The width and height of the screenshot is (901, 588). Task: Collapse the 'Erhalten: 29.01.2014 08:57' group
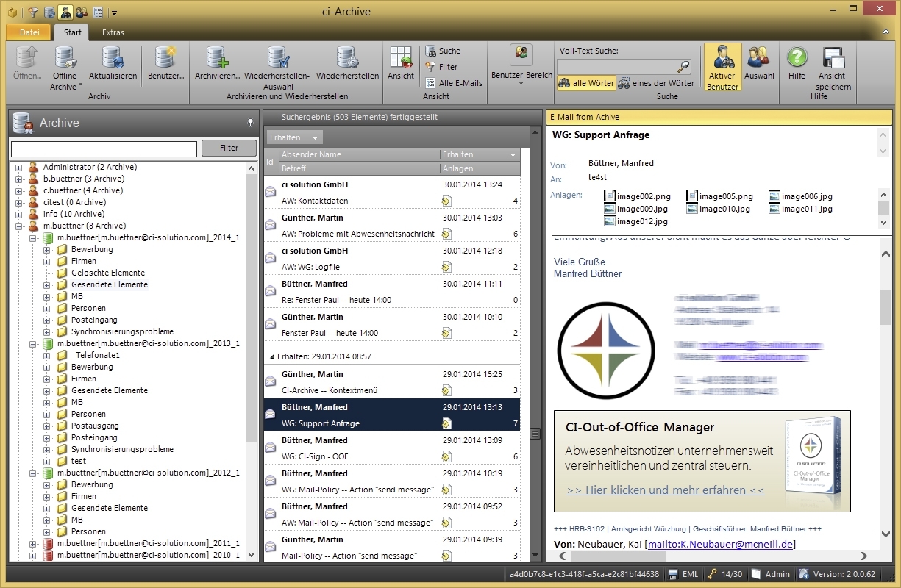pyautogui.click(x=271, y=356)
